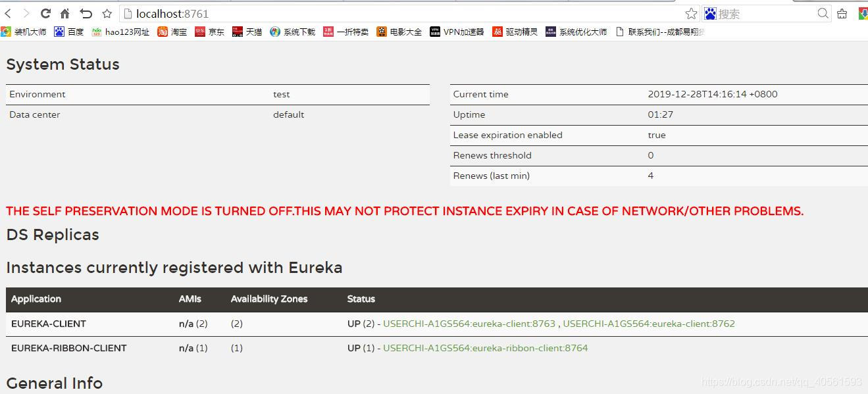Open the 驱动精灵 bookmark
Viewport: 868px width, 394px height.
point(515,32)
